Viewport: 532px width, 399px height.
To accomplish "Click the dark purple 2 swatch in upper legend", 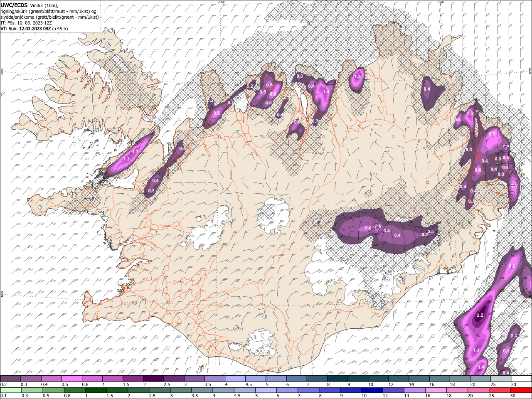I will [153, 379].
